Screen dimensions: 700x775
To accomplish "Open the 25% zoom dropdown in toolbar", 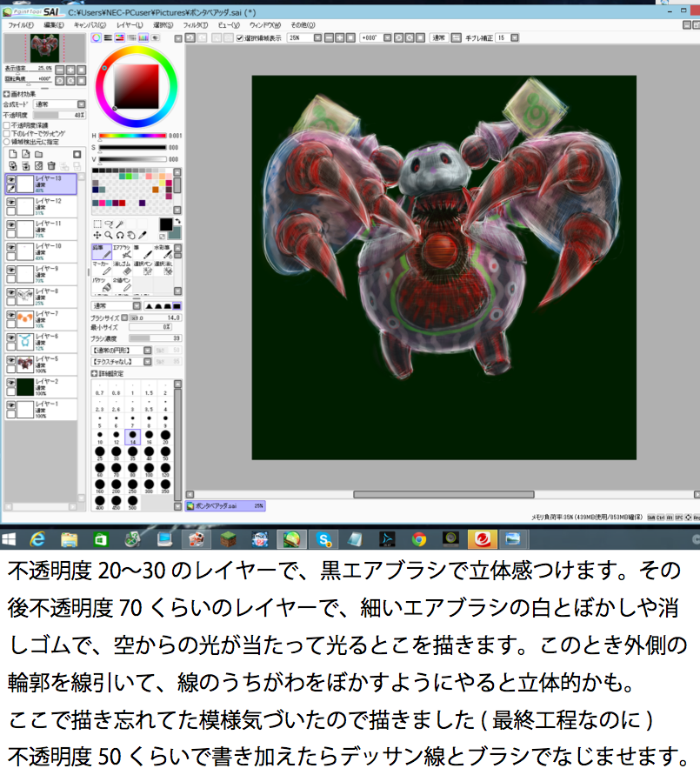I will click(x=317, y=37).
